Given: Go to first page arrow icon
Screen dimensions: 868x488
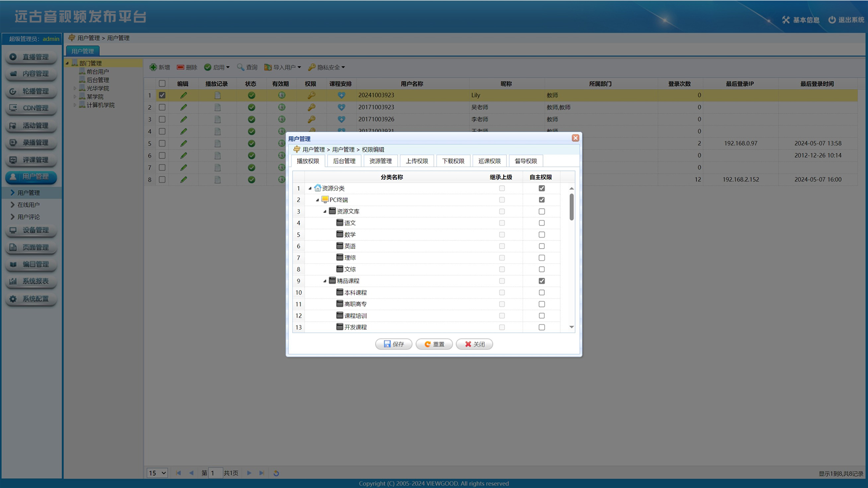Looking at the screenshot, I should pyautogui.click(x=178, y=473).
